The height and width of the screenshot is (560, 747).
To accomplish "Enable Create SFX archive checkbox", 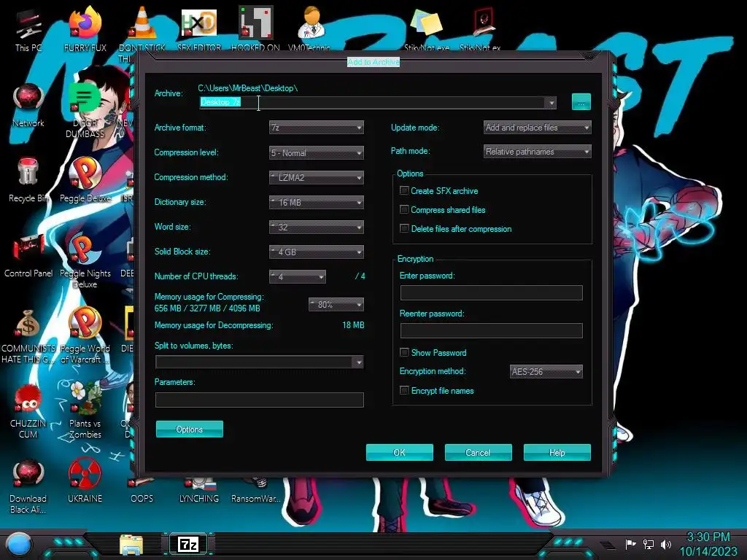I will click(404, 190).
